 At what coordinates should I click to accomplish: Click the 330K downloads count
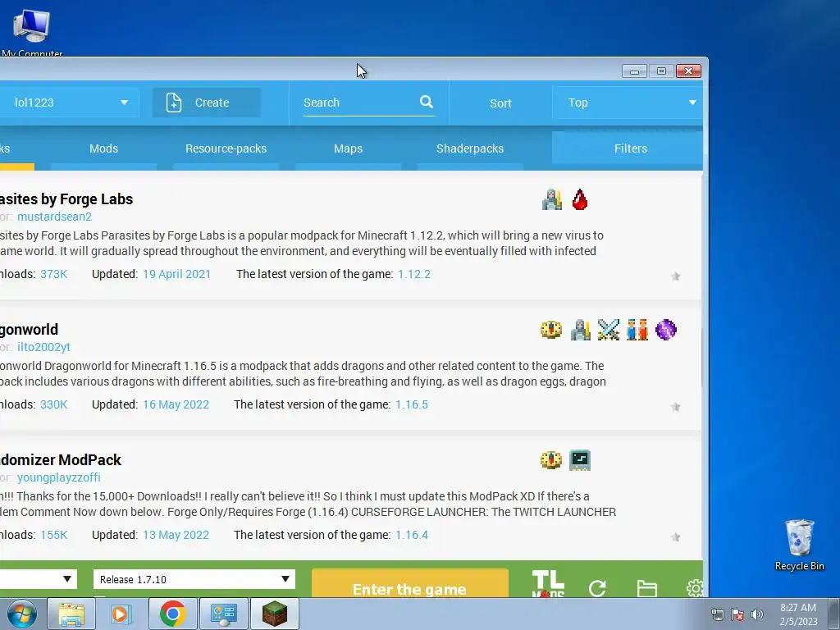pyautogui.click(x=53, y=404)
